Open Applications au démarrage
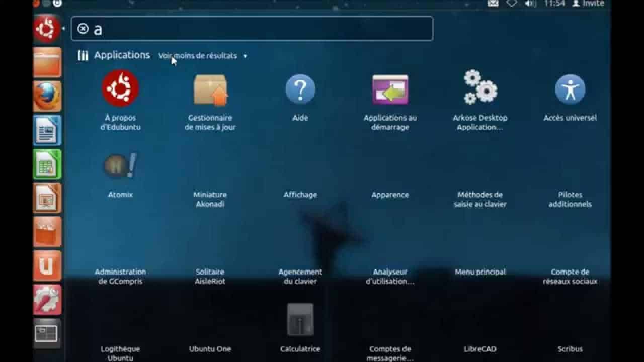The image size is (644, 362). 390,103
